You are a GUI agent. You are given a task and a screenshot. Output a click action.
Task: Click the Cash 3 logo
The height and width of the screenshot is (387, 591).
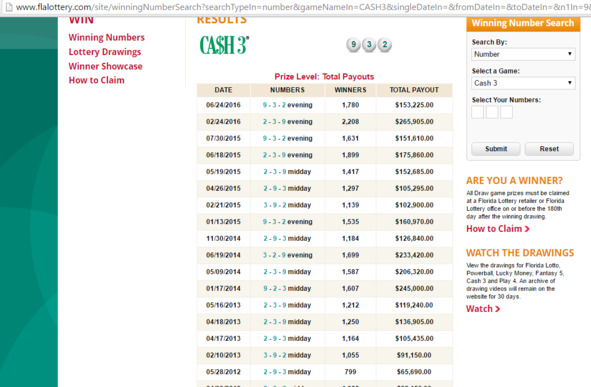224,45
